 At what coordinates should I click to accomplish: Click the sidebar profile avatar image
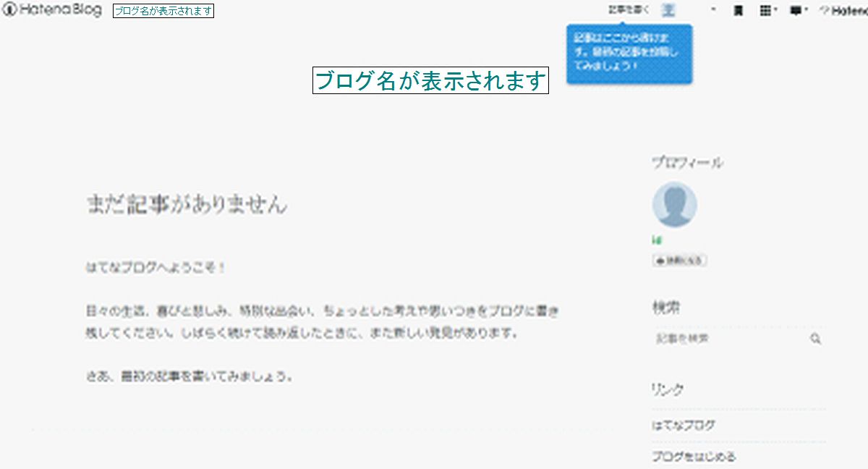[x=674, y=204]
